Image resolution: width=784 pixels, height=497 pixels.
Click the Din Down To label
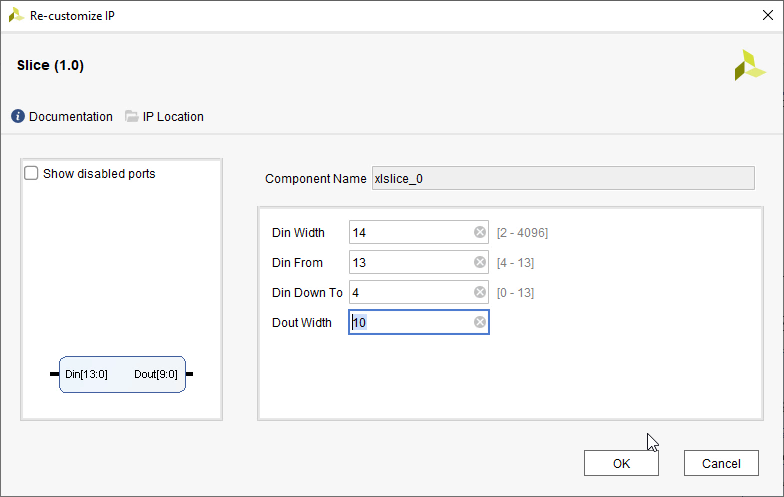coord(307,292)
